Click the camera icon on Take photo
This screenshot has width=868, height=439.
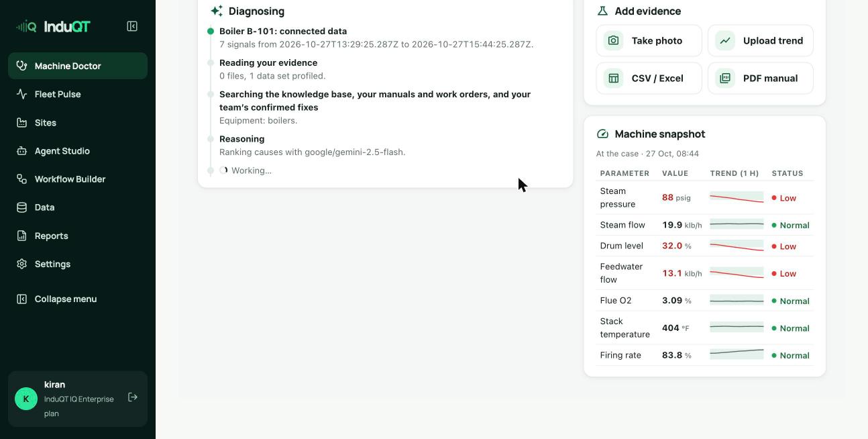(613, 41)
